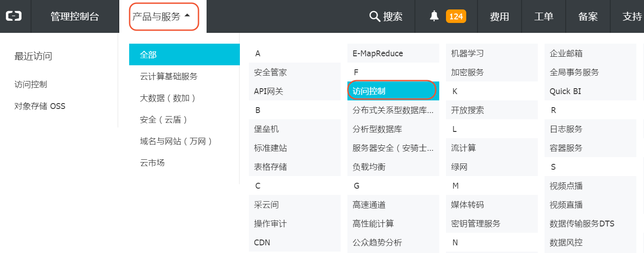Open 数据传输服务DTS service
This screenshot has height=253, width=644.
(590, 223)
